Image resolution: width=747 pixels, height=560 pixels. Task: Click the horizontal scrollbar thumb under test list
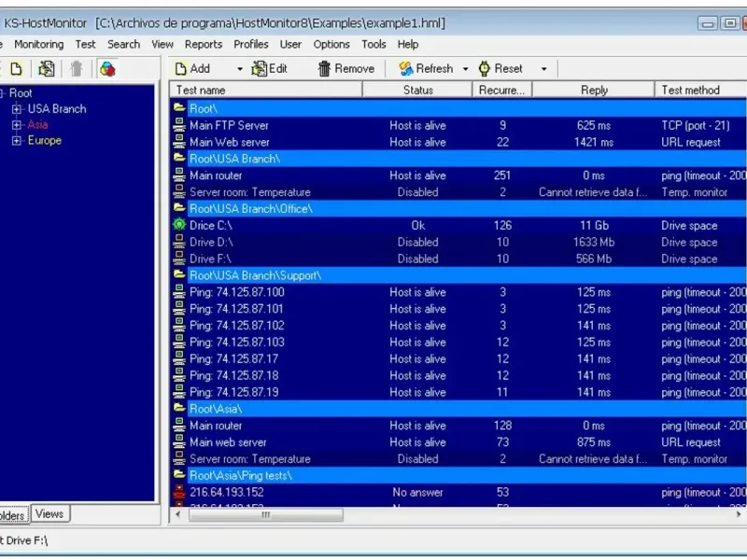[264, 514]
